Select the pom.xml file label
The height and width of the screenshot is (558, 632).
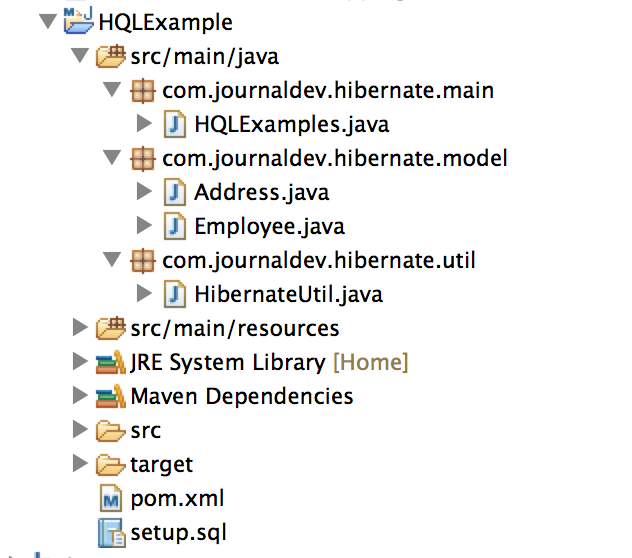point(177,499)
